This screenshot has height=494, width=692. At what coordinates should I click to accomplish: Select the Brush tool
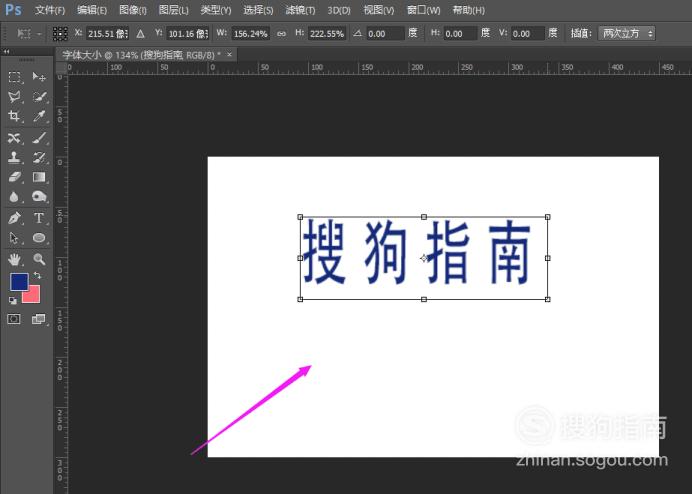(39, 138)
